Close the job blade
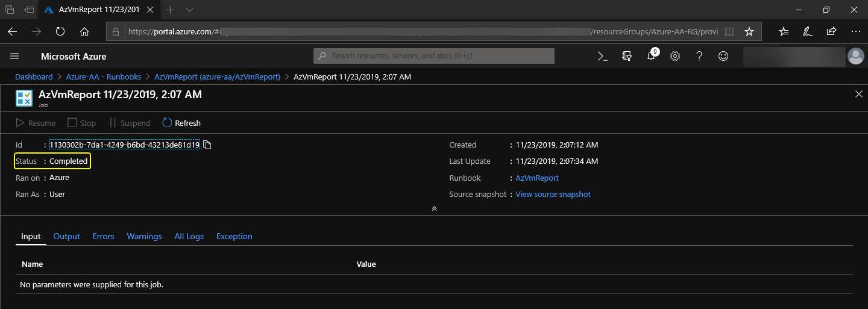Screen dimensions: 868x309 click(x=859, y=94)
